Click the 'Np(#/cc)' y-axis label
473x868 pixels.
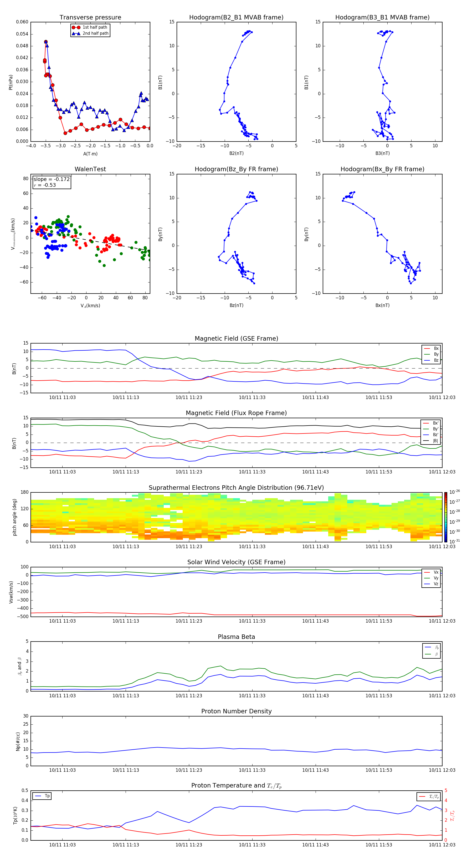click(18, 741)
